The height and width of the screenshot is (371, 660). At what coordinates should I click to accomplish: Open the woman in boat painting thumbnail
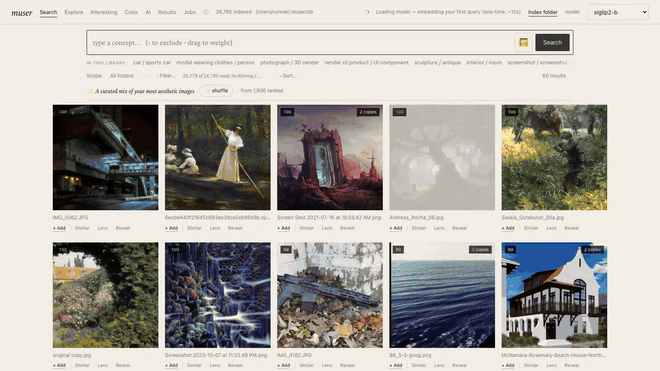click(218, 157)
